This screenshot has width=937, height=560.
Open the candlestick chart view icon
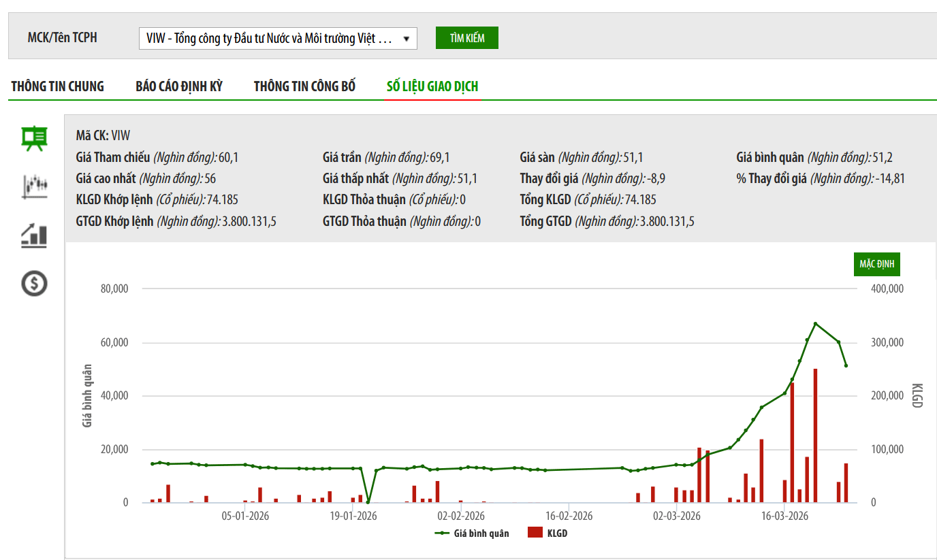[x=34, y=186]
